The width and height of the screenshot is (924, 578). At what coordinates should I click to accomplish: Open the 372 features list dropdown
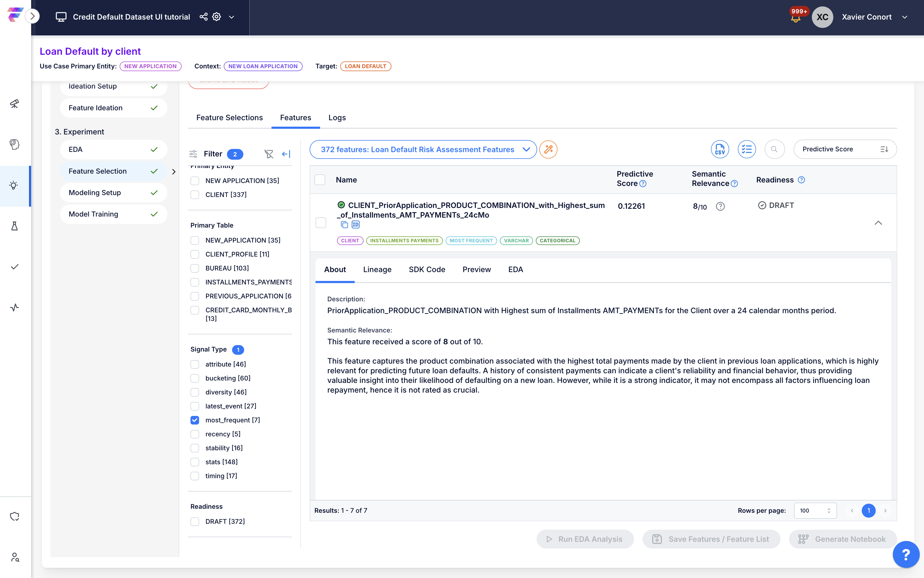423,149
